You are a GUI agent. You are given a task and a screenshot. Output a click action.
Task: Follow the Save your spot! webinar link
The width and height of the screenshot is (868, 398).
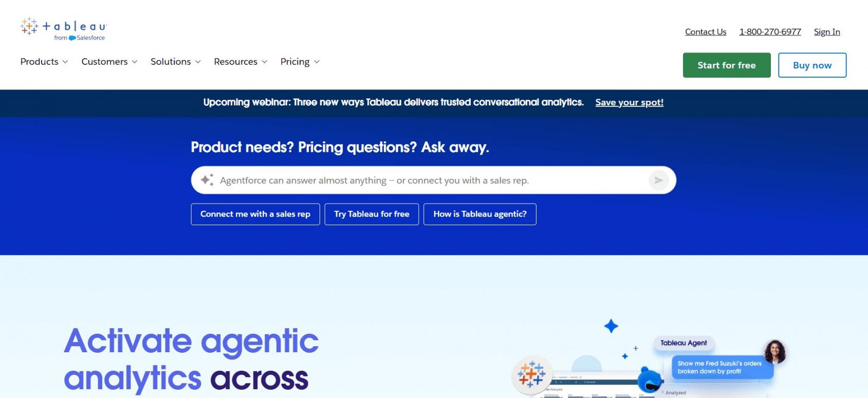tap(629, 102)
